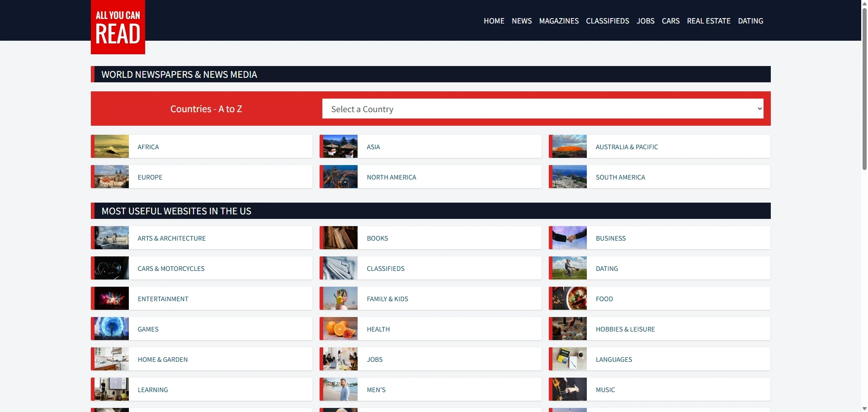Open Home & Garden category
This screenshot has width=868, height=412.
[x=163, y=360]
